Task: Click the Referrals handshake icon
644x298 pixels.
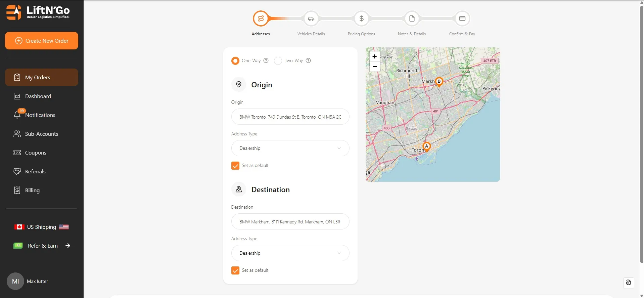Action: (17, 171)
